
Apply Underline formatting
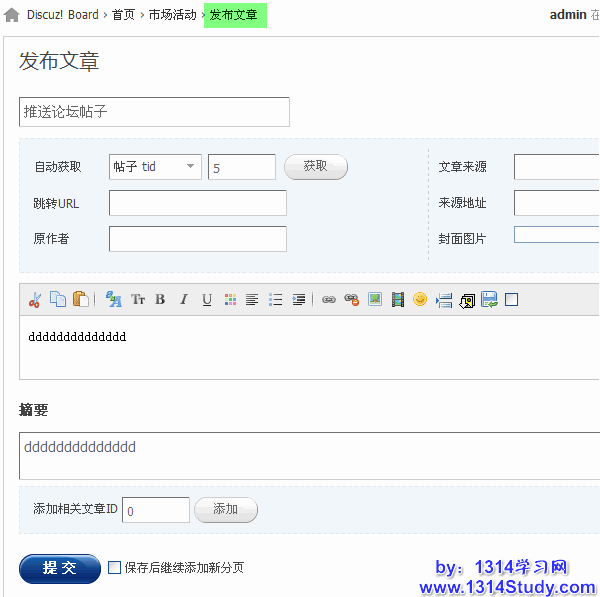tap(207, 299)
